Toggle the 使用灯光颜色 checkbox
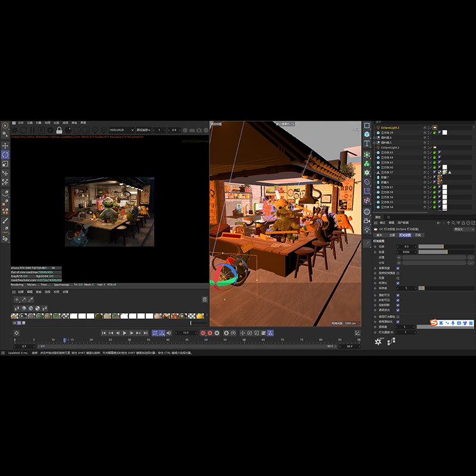The height and width of the screenshot is (476, 476). (x=398, y=317)
